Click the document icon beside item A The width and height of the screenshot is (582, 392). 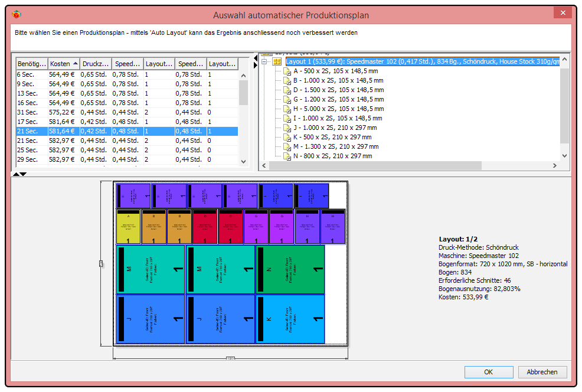[288, 71]
